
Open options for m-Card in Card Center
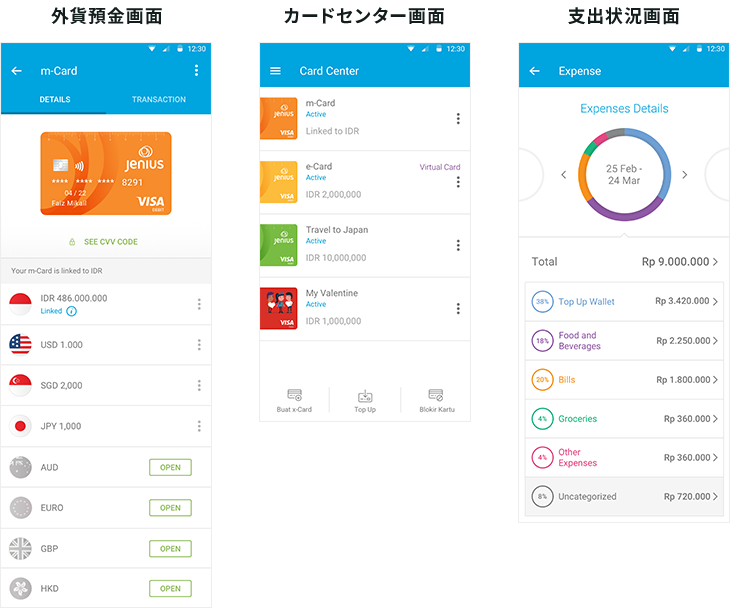pos(458,119)
